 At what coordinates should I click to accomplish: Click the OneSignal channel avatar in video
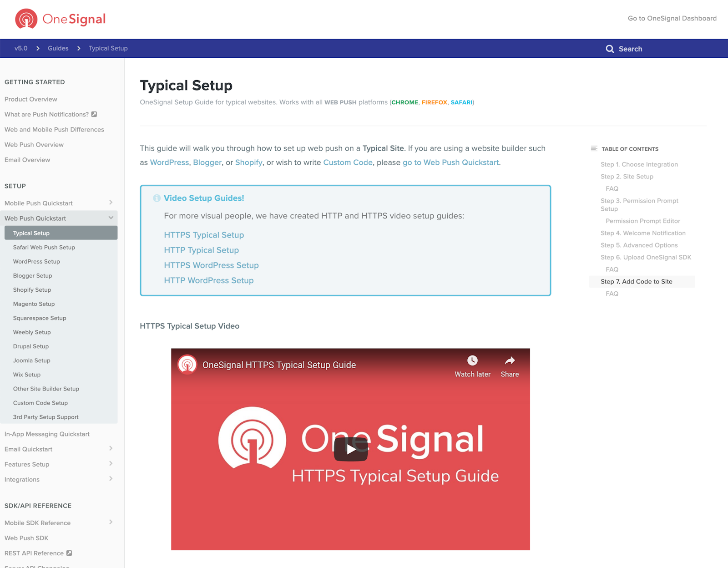[187, 365]
